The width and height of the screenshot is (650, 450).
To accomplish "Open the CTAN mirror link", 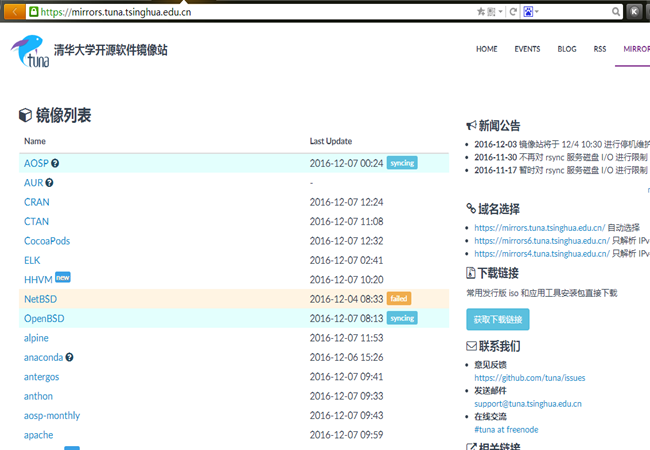I will click(x=36, y=222).
